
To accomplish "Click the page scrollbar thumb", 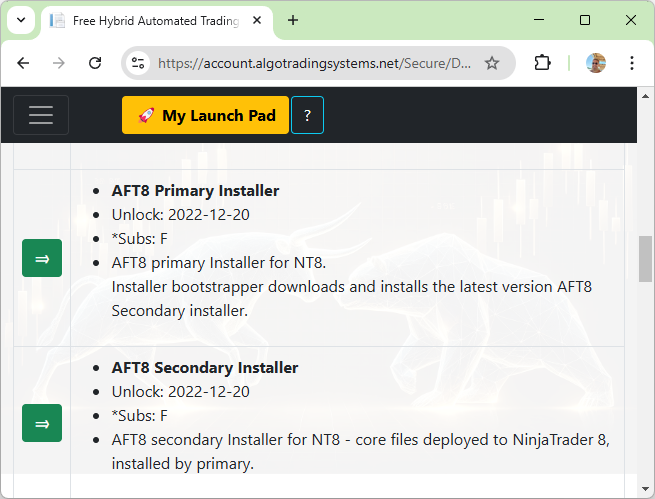I will coord(645,259).
